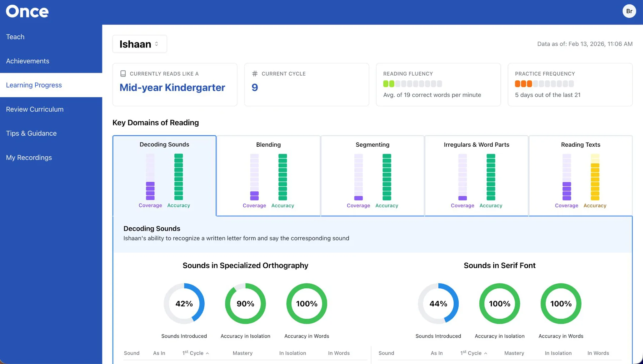Click the Reading Texts yellow Accuracy bar

(595, 177)
